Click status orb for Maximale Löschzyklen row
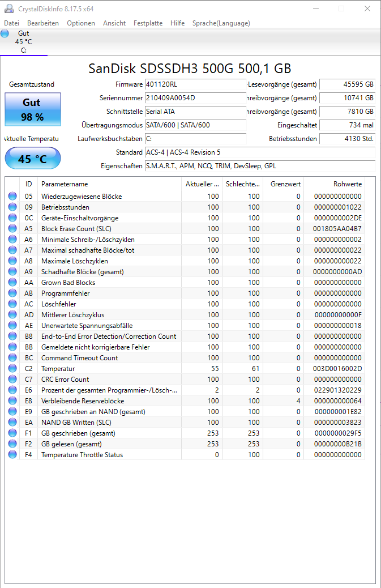 (x=12, y=261)
